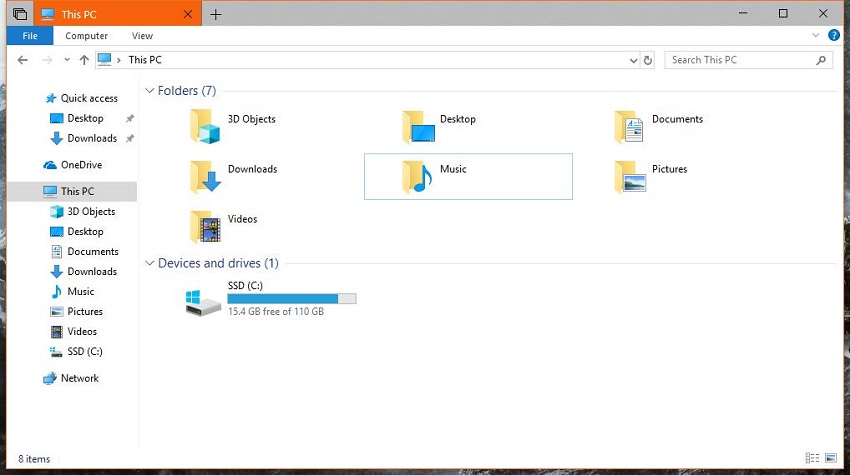
Task: Open the View ribbon tab
Action: point(142,36)
